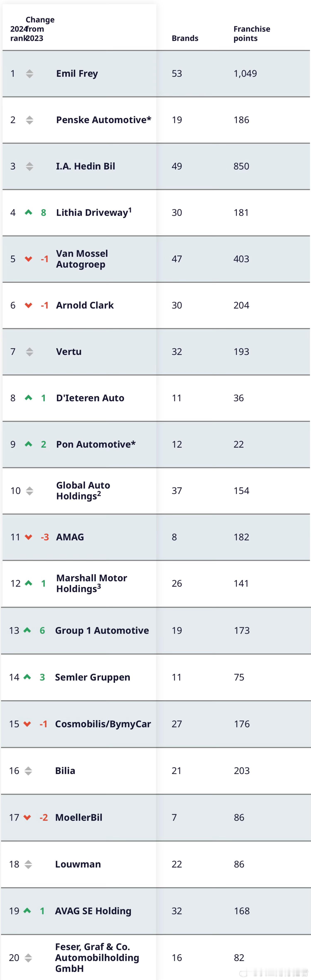Click the Franchise points column header
The image size is (311, 980).
(x=251, y=33)
